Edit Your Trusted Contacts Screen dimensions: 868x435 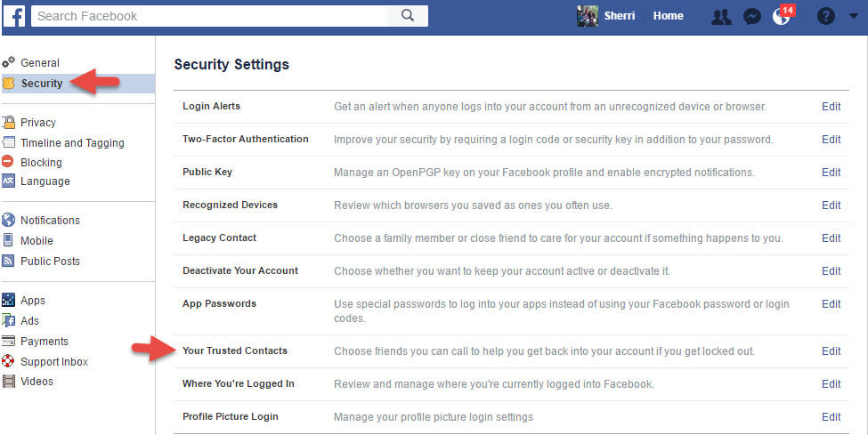coord(831,350)
